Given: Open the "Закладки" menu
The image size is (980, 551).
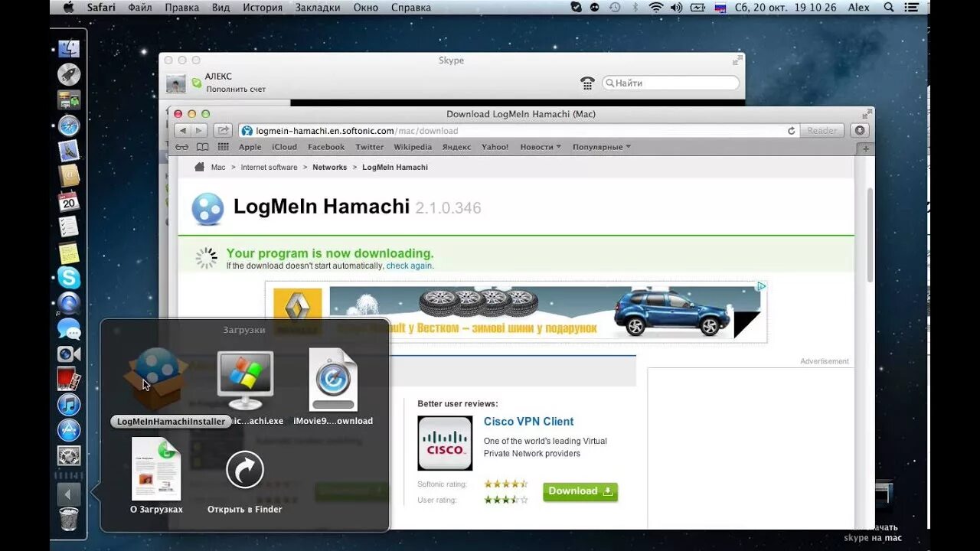Looking at the screenshot, I should click(317, 7).
